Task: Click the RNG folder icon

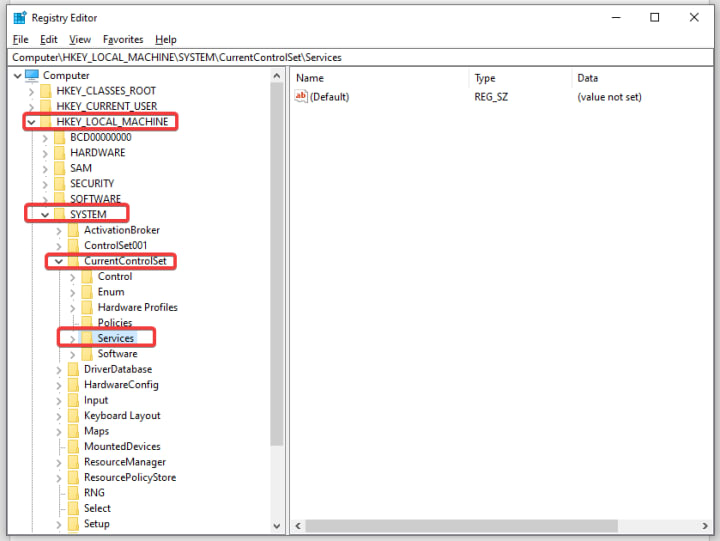Action: 73,493
